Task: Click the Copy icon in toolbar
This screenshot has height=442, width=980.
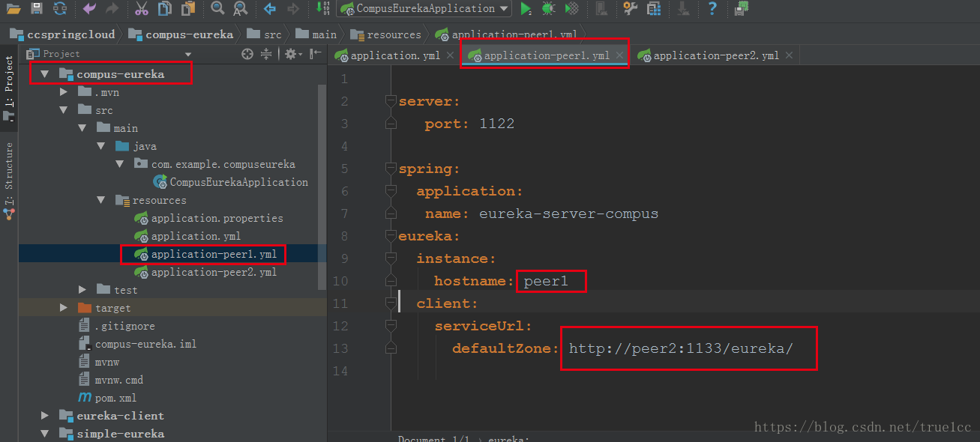Action: tap(165, 9)
